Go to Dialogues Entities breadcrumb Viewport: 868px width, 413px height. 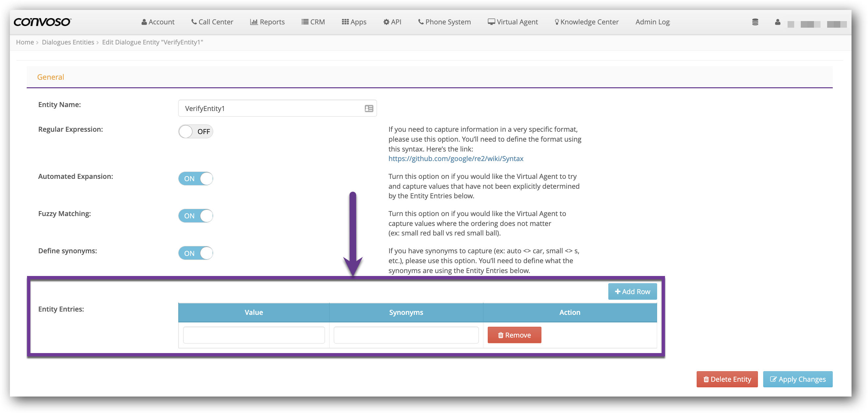tap(68, 42)
